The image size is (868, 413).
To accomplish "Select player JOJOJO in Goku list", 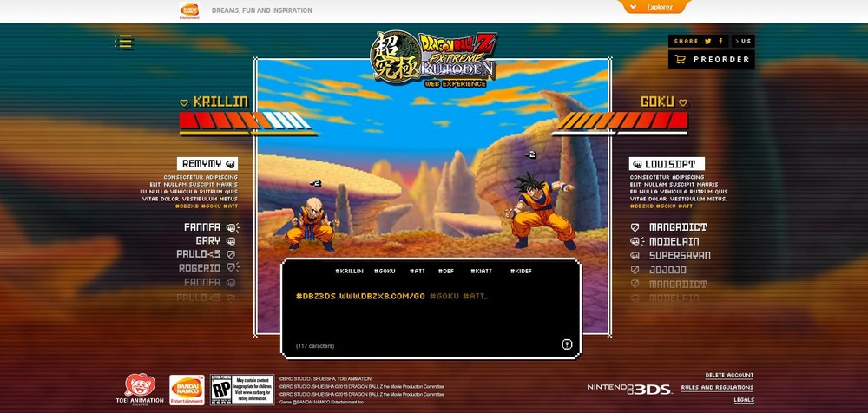I will [x=667, y=270].
